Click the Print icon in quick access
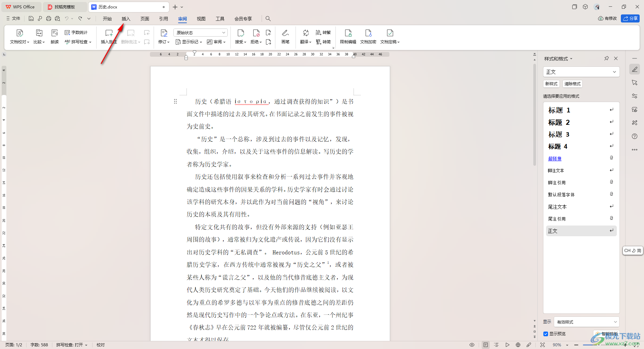 click(49, 18)
